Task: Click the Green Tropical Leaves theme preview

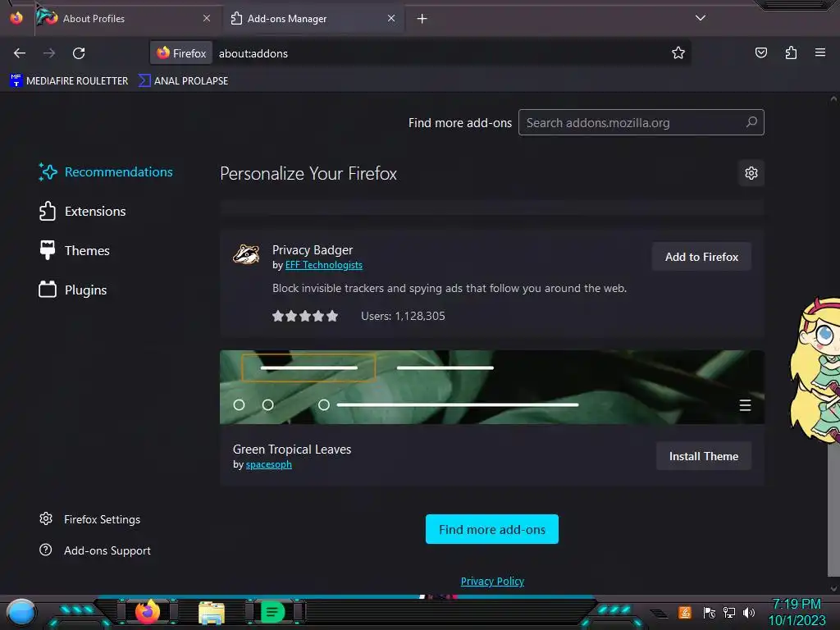Action: [x=492, y=387]
